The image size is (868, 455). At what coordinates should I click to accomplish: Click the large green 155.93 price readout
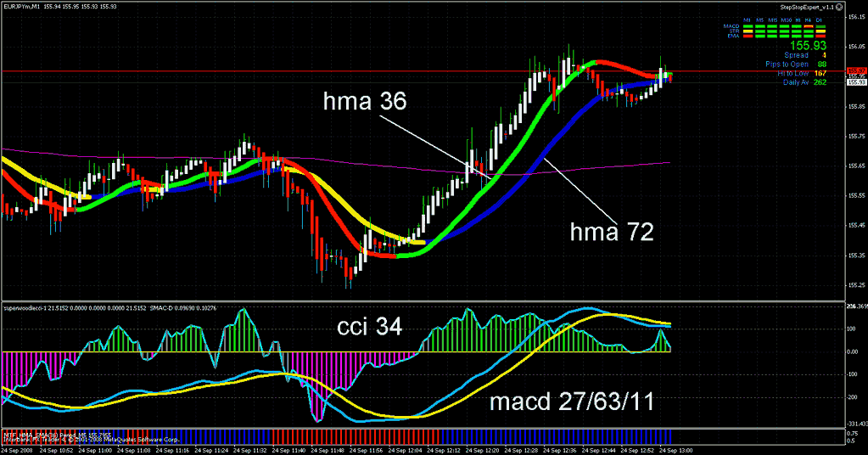pos(809,45)
